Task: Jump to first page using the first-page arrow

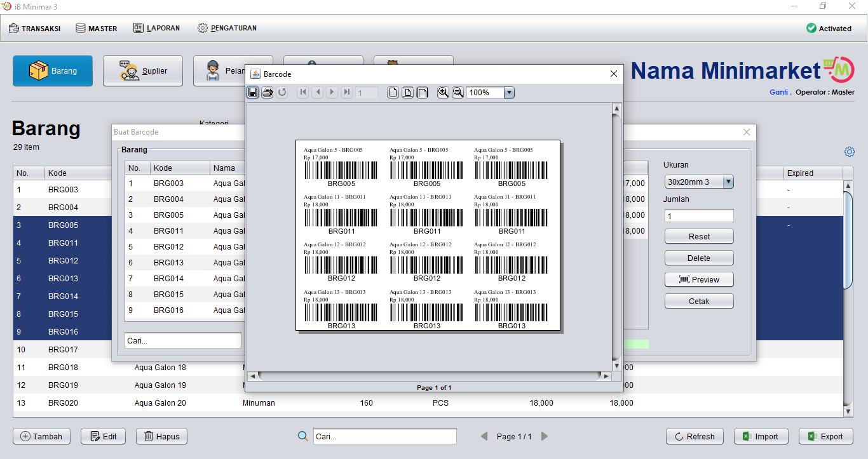Action: pyautogui.click(x=303, y=92)
